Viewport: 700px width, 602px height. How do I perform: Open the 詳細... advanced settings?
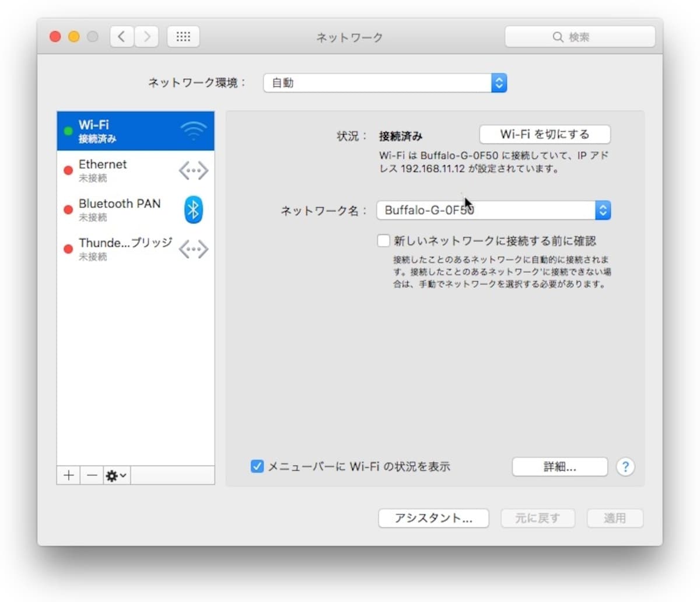pos(560,467)
